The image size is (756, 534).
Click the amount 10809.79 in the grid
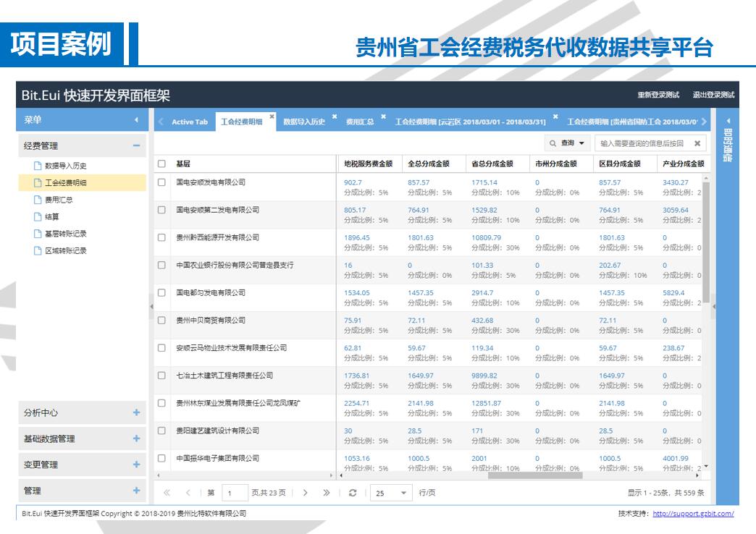tap(486, 237)
